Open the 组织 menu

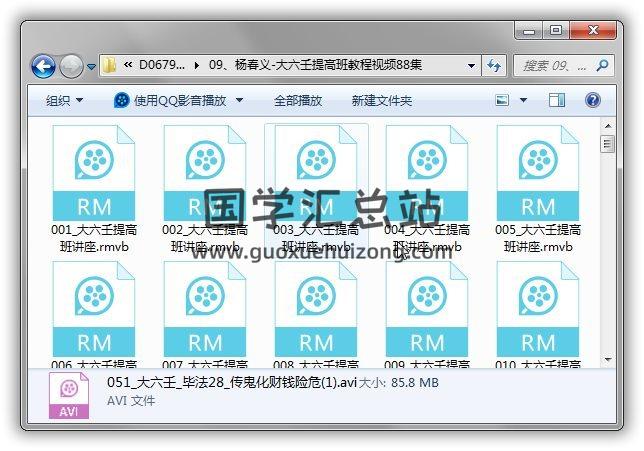[64, 100]
